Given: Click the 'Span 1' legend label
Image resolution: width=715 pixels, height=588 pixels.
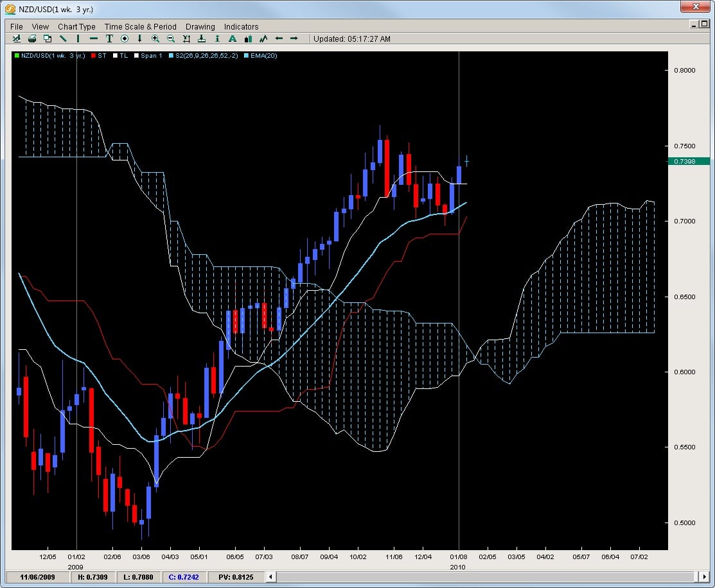Looking at the screenshot, I should 152,56.
